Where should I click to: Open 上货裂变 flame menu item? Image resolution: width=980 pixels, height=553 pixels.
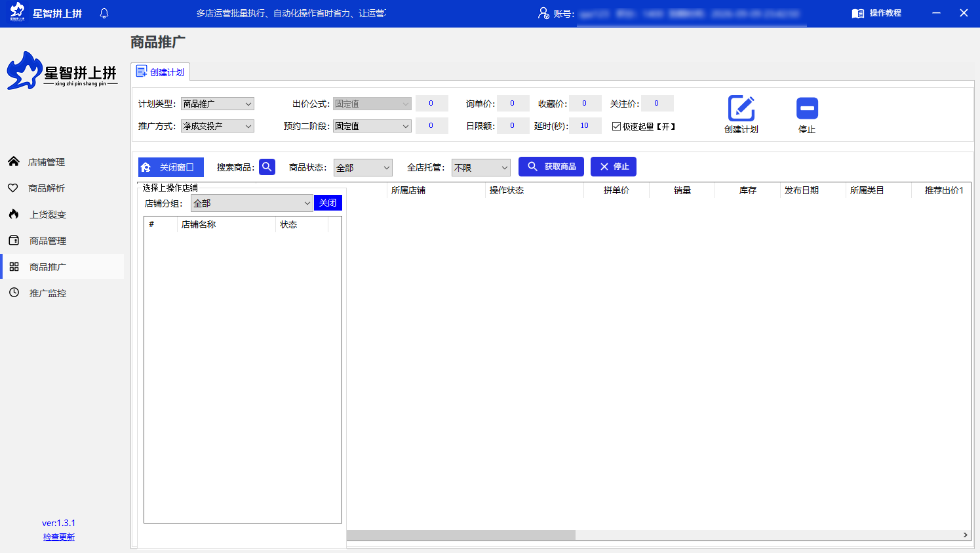click(47, 215)
